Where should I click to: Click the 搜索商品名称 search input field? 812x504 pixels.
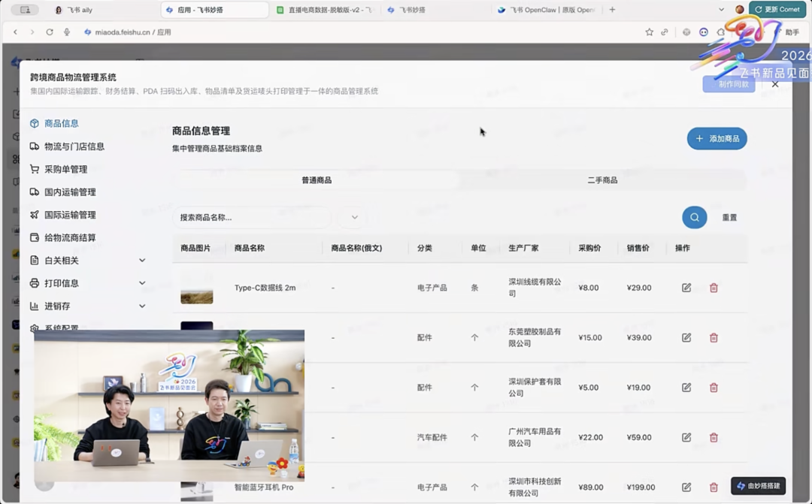coord(252,217)
